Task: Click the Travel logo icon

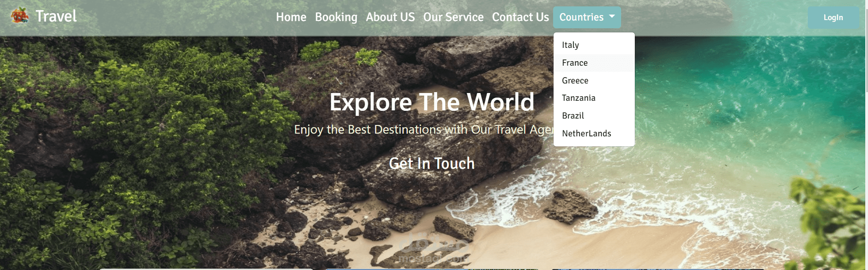Action: point(20,16)
